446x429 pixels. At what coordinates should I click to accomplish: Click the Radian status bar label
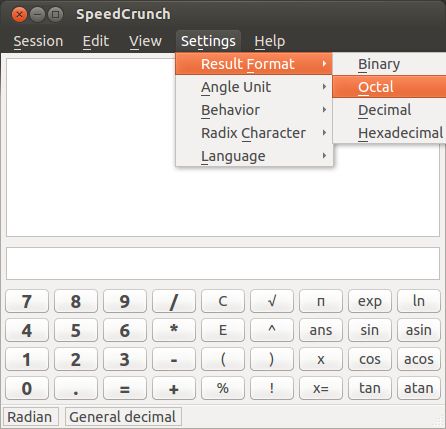tap(30, 417)
